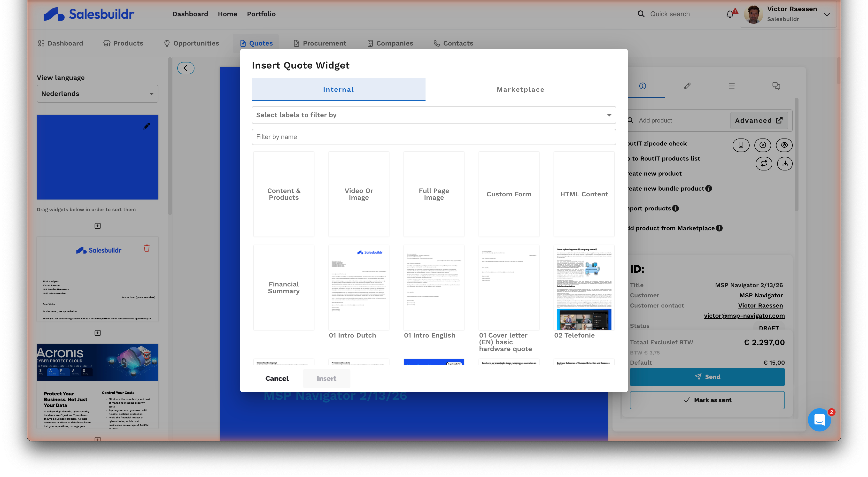
Task: Click the play preview circle icon
Action: click(763, 145)
